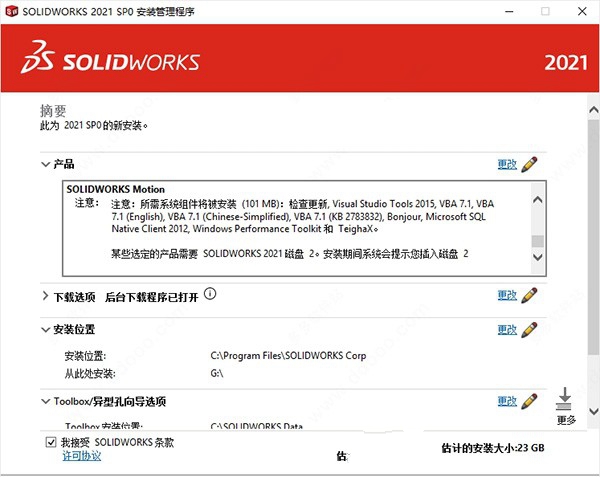This screenshot has width=600, height=477.
Task: Click the 更多 download arrow icon
Action: pos(565,399)
